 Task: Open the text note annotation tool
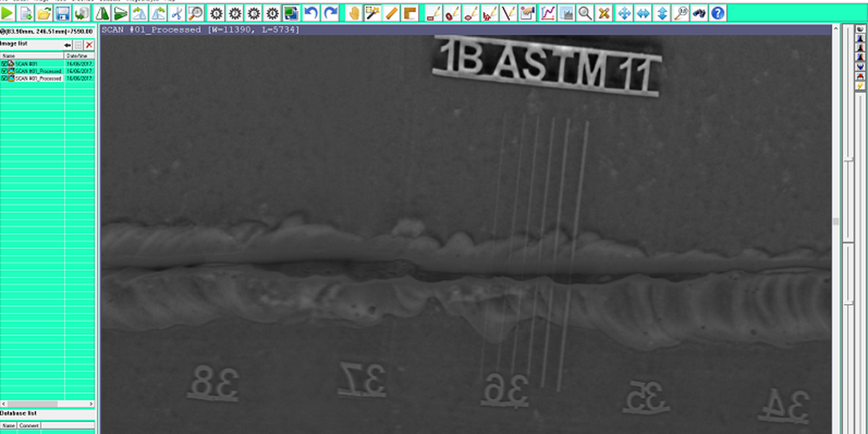(x=527, y=12)
